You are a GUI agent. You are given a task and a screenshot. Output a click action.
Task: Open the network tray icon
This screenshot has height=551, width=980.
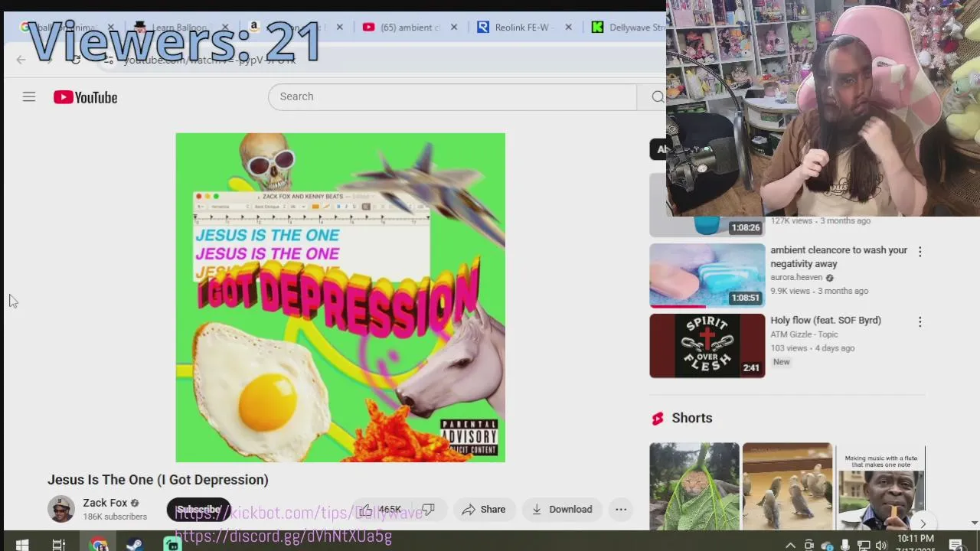[x=863, y=545]
